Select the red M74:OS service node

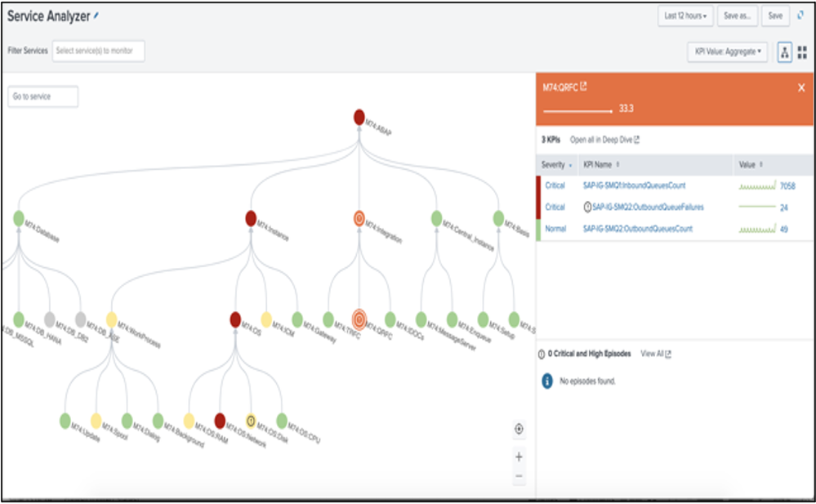pos(235,319)
